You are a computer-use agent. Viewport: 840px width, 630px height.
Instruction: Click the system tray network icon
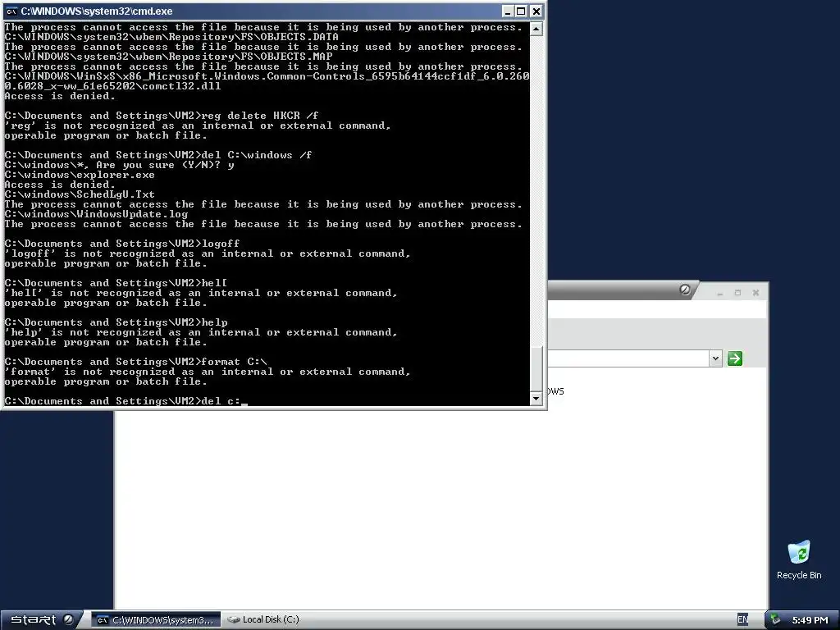(775, 620)
